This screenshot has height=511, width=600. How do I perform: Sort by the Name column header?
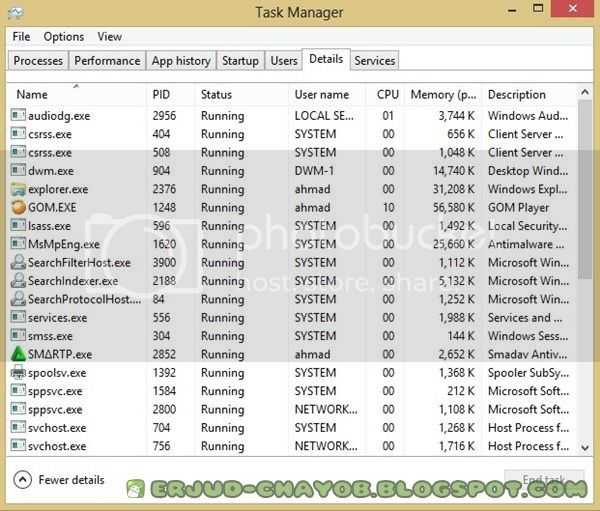coord(77,94)
